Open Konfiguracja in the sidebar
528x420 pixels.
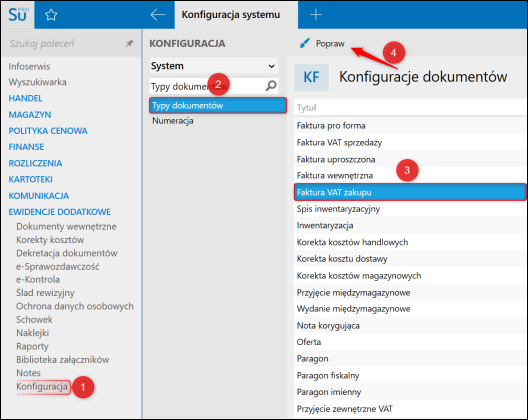(42, 386)
